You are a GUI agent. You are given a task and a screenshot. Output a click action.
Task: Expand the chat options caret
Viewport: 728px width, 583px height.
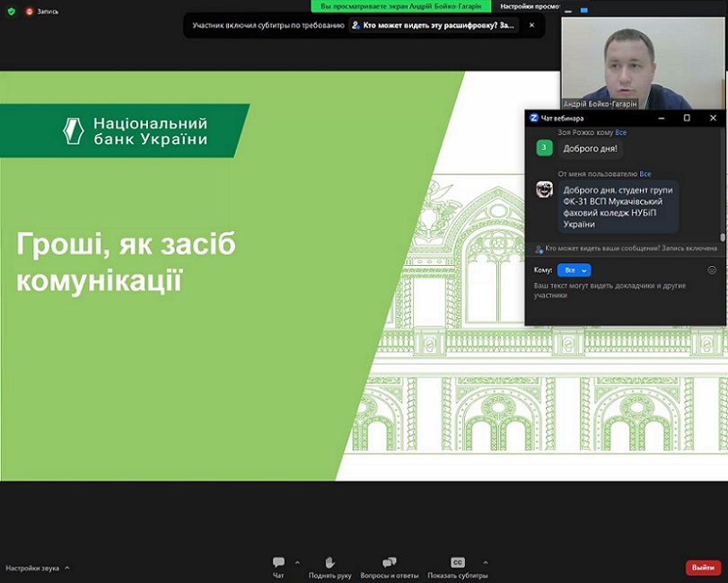(297, 562)
